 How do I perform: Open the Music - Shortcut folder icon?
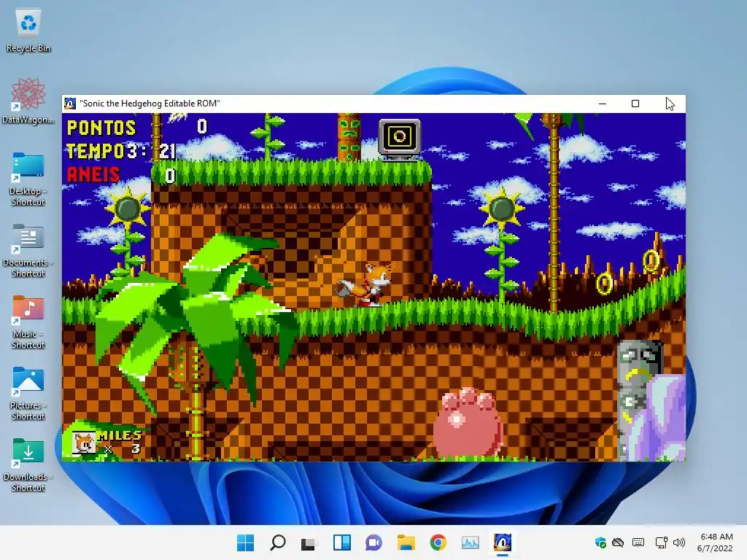28,322
